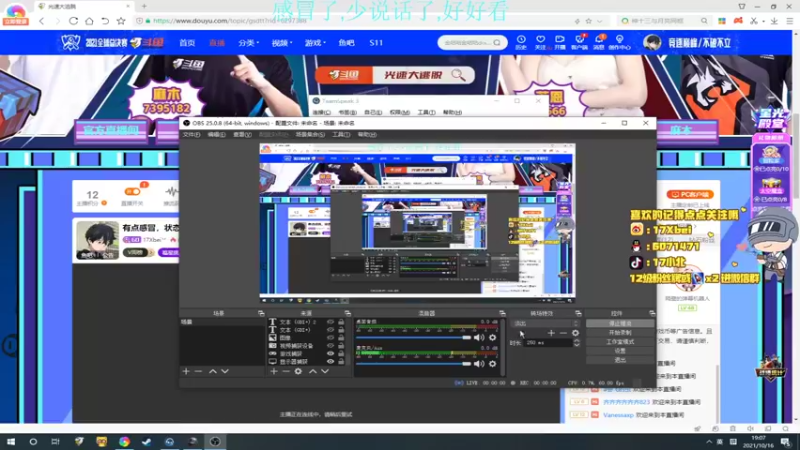Open the 淡出 transition dropdown
This screenshot has width=800, height=450.
pos(546,323)
